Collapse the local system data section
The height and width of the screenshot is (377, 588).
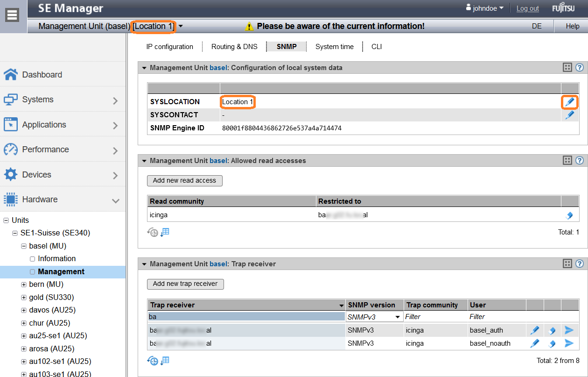pyautogui.click(x=144, y=68)
